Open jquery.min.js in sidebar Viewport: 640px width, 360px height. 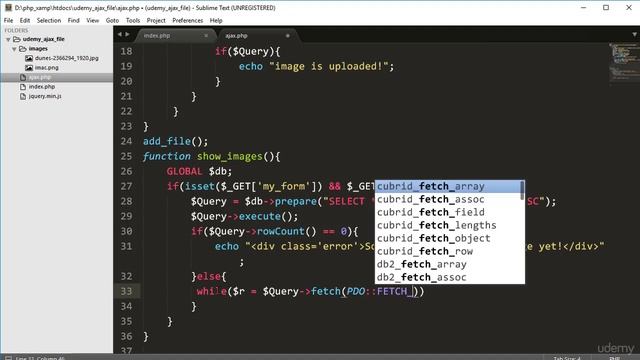pos(45,96)
